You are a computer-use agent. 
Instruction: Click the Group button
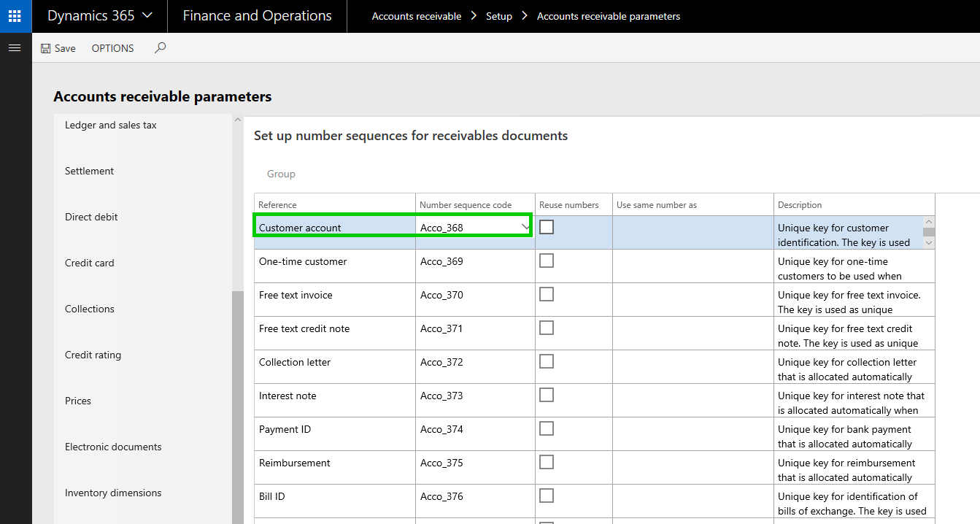281,174
